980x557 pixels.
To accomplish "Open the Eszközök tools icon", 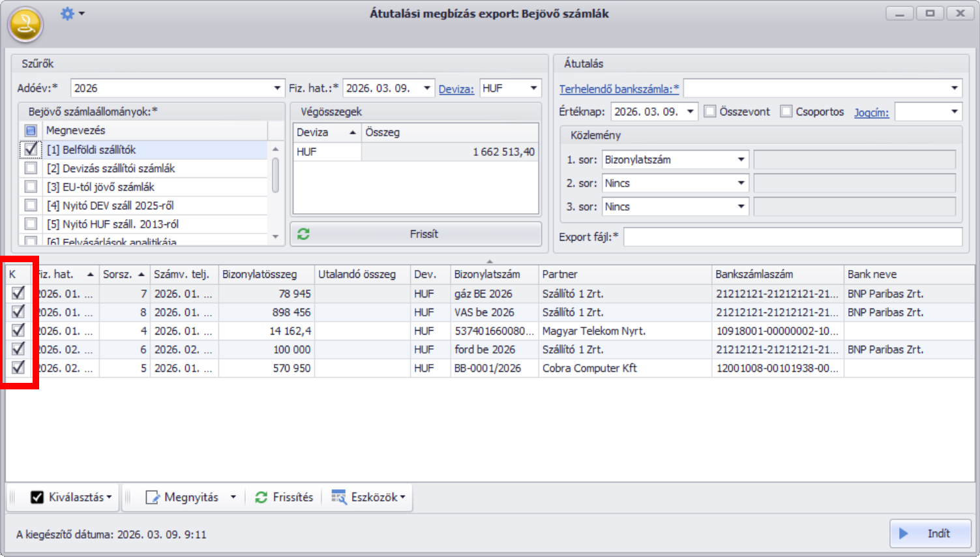I will tap(338, 498).
